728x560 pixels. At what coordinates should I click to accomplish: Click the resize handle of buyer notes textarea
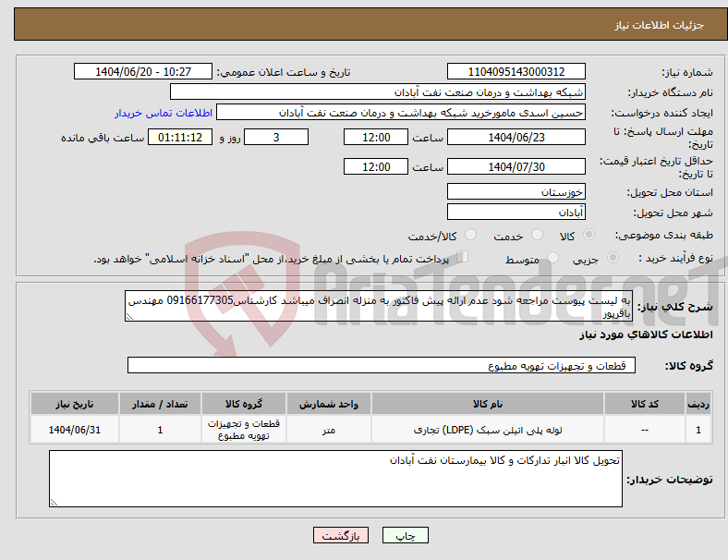(54, 503)
